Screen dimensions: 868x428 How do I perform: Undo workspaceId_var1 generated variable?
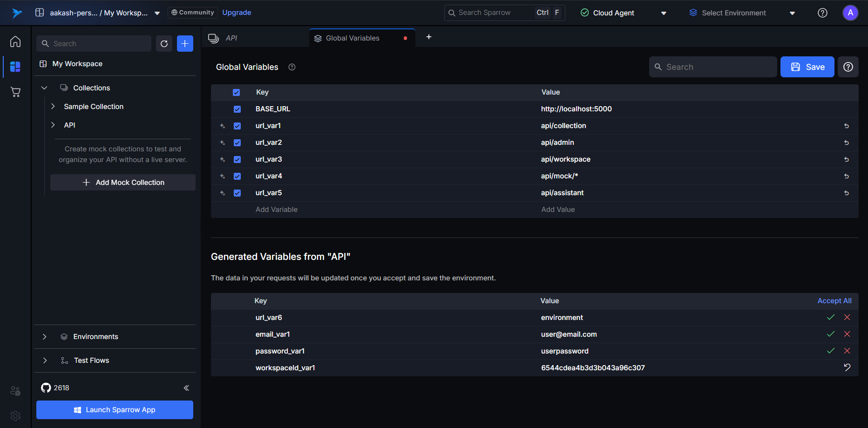coord(847,367)
